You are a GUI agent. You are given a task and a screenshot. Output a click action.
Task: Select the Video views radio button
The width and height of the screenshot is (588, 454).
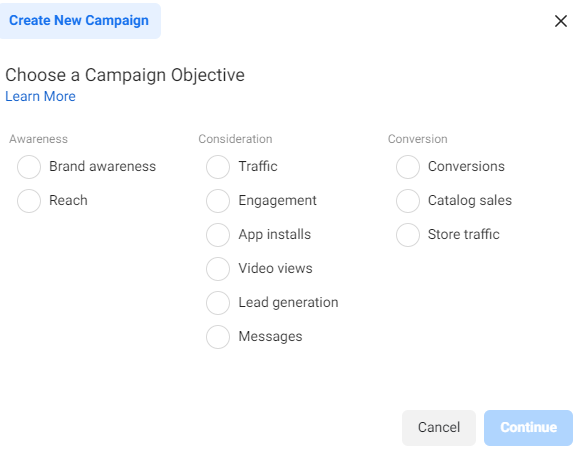pyautogui.click(x=218, y=269)
